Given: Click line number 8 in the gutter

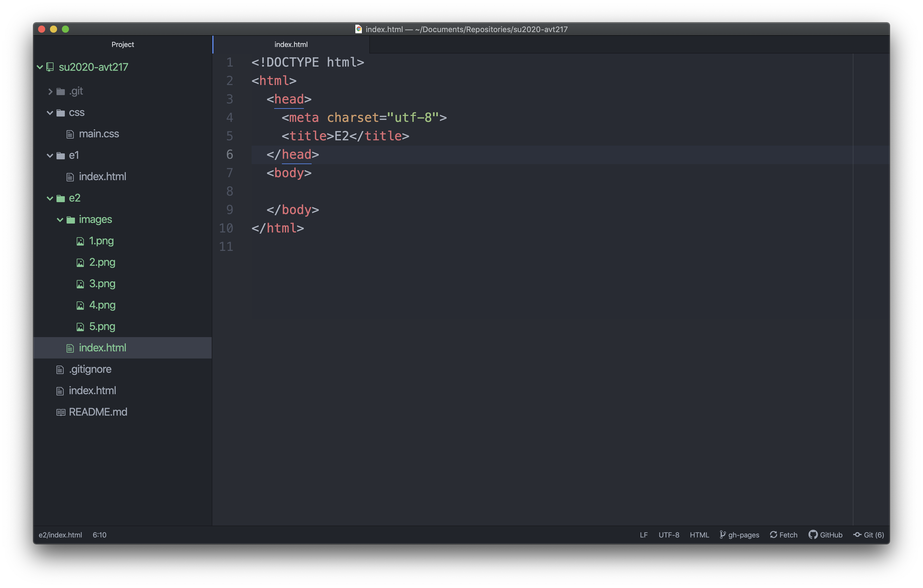Looking at the screenshot, I should coord(230,191).
